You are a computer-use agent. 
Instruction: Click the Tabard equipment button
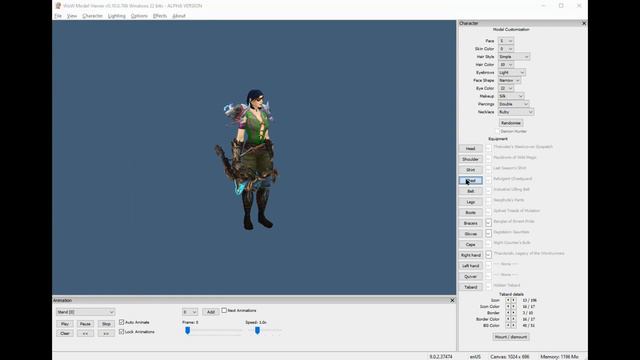click(471, 287)
